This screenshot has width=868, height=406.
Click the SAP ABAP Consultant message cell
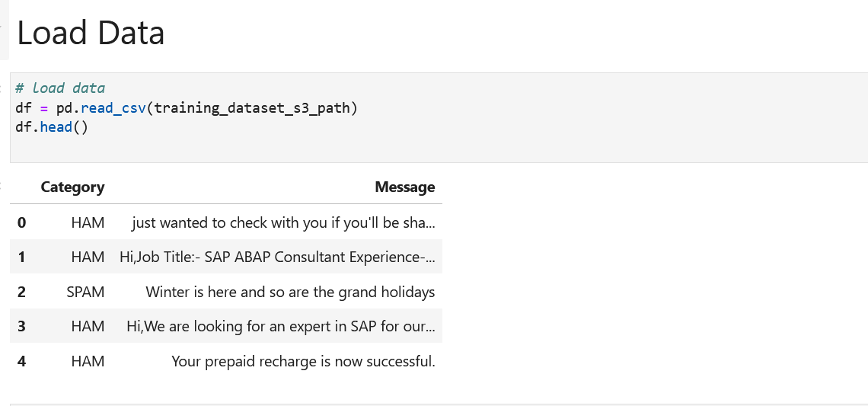[277, 257]
